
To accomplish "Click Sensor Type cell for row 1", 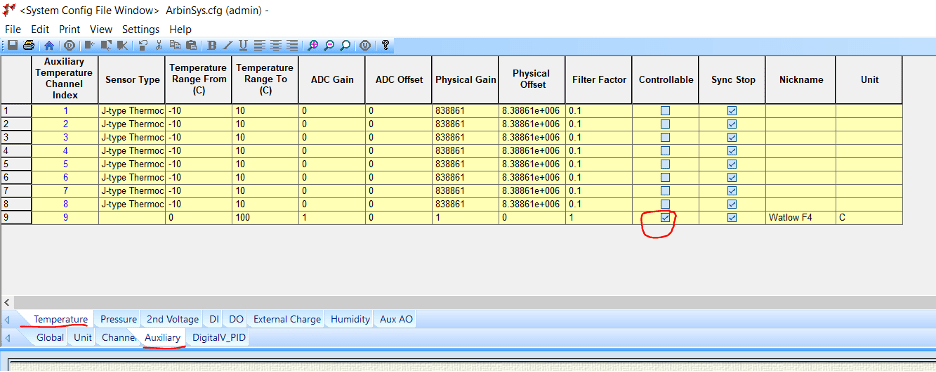I will coord(132,110).
